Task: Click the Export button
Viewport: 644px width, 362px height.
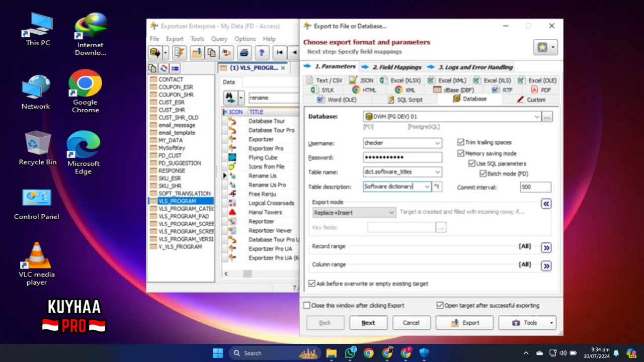Action: click(465, 323)
